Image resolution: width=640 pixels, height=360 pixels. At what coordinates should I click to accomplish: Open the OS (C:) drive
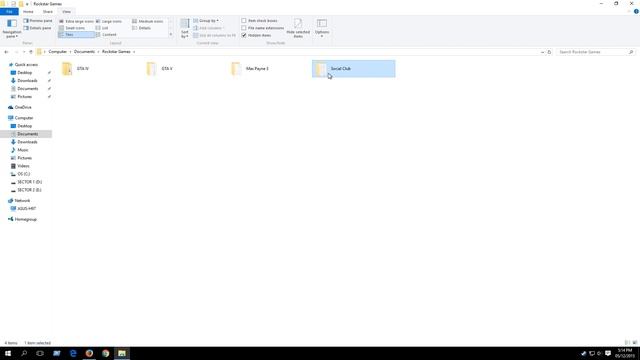[x=23, y=174]
